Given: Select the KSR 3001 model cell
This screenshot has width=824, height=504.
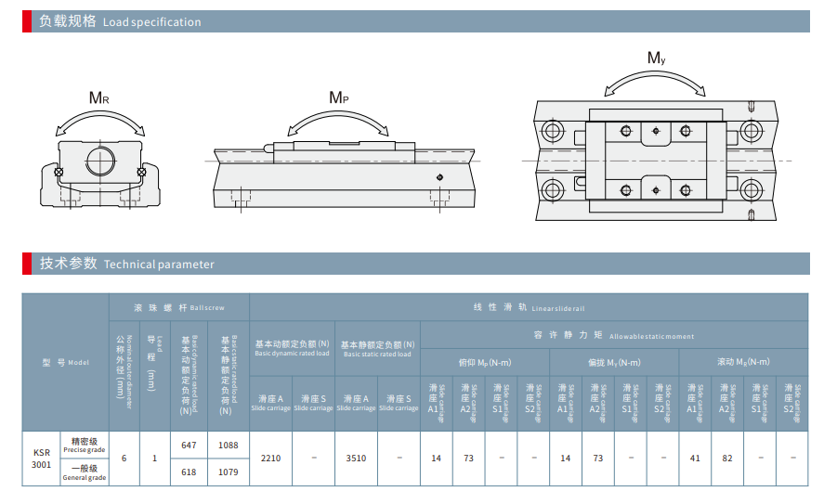Looking at the screenshot, I should 42,459.
